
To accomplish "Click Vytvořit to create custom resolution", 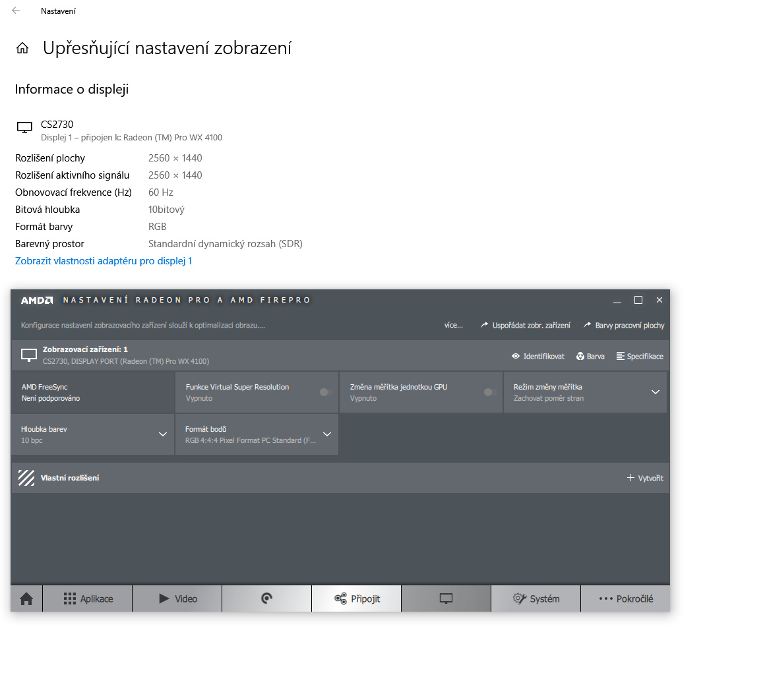I will (645, 478).
